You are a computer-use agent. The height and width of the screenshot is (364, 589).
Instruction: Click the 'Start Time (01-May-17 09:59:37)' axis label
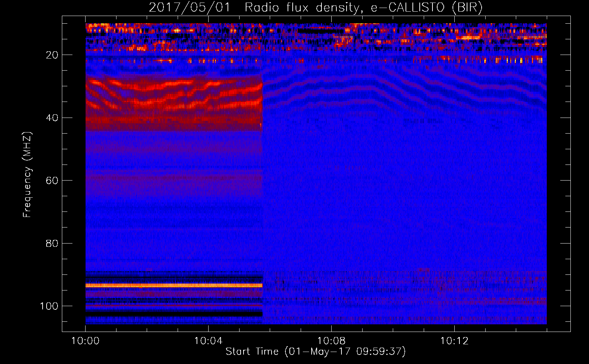(x=316, y=352)
